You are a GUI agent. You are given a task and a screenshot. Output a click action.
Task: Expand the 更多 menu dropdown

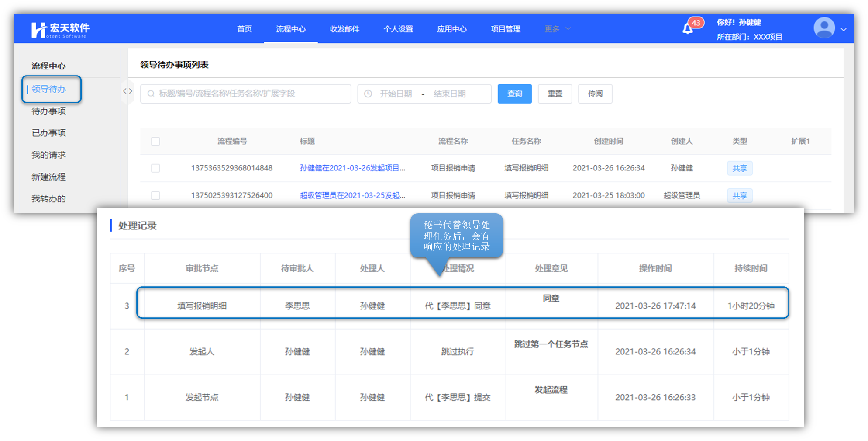click(557, 29)
